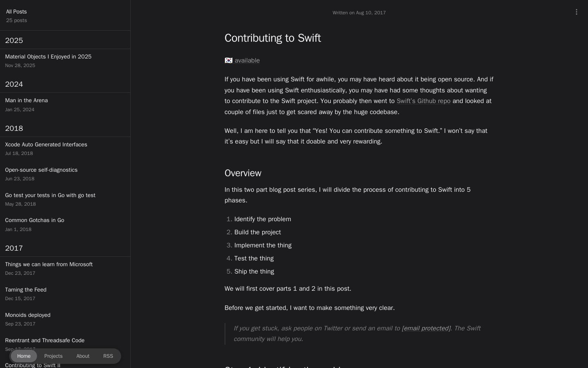Open the About tab
Viewport: 588px width, 368px height.
pyautogui.click(x=83, y=356)
